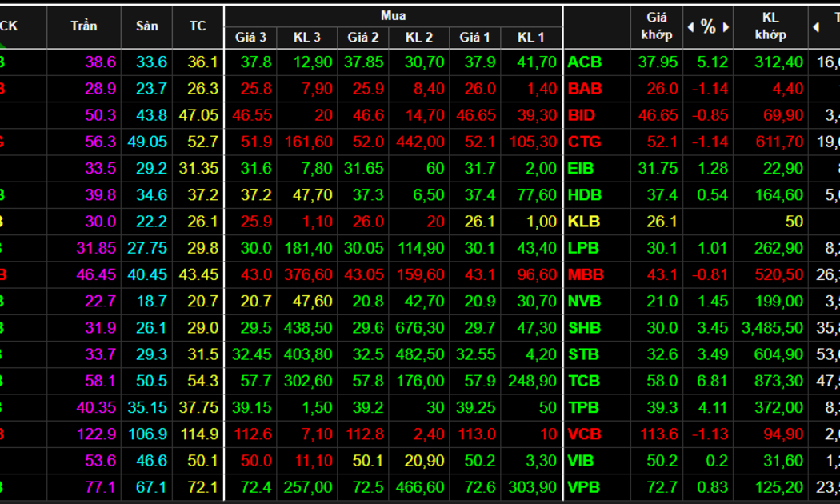The height and width of the screenshot is (504, 840).
Task: Sort by the TC column header
Action: tap(198, 26)
